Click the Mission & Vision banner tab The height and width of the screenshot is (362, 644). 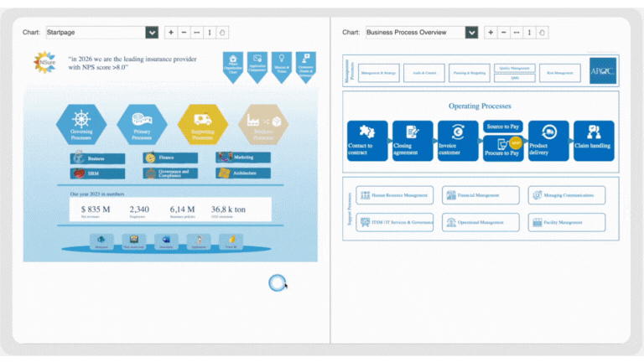pos(282,65)
